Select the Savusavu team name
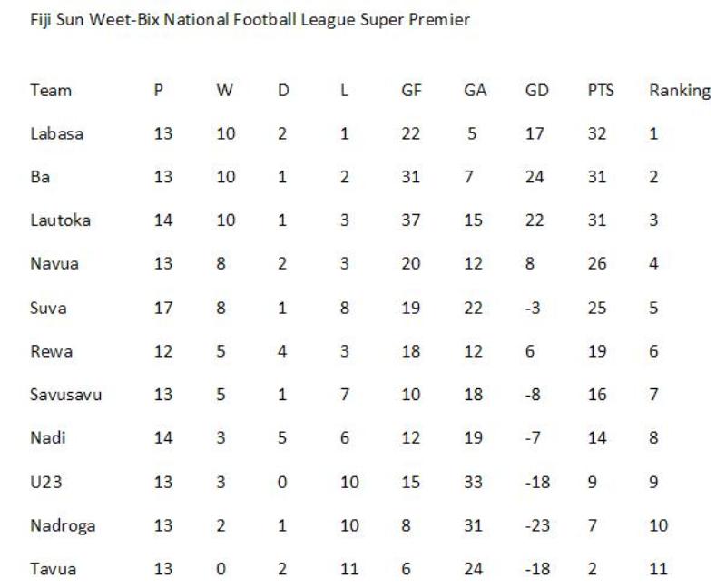This screenshot has width=726, height=588. coord(65,395)
